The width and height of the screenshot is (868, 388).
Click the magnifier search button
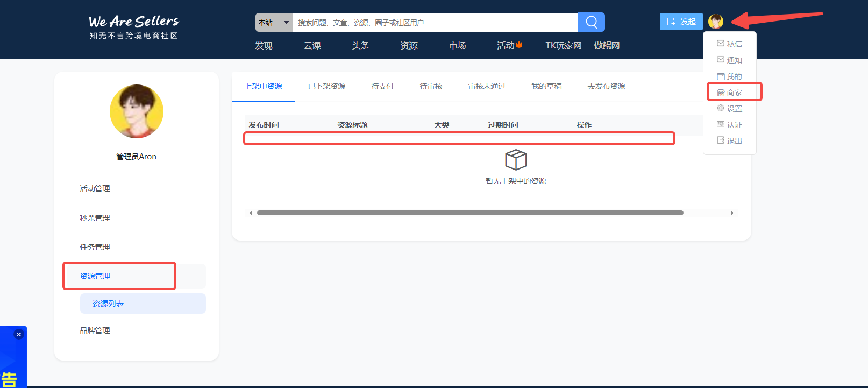[591, 22]
